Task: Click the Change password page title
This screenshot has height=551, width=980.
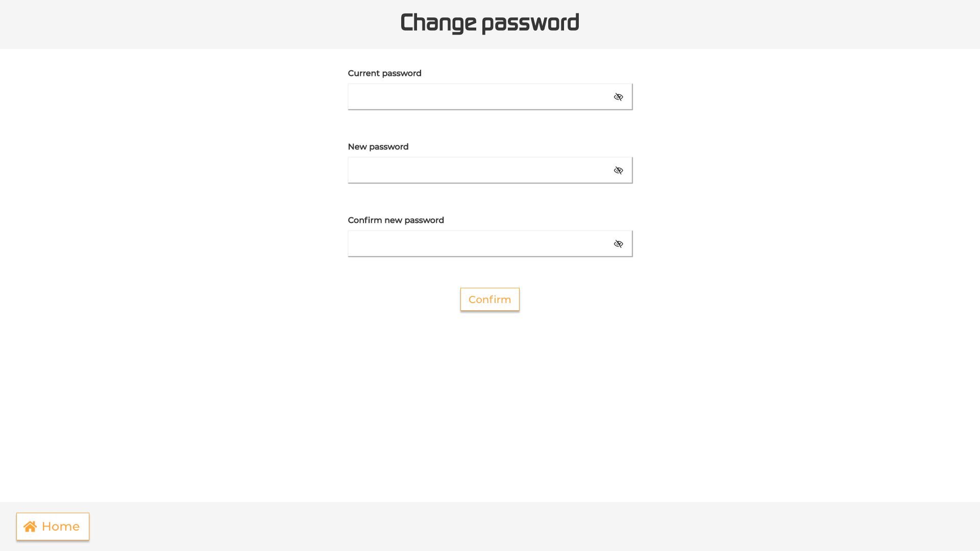Action: pos(489,22)
